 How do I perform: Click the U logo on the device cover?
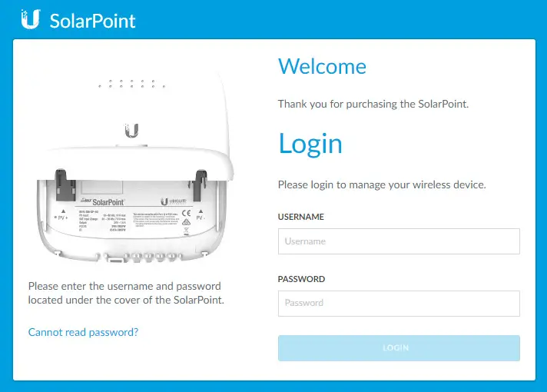point(131,130)
